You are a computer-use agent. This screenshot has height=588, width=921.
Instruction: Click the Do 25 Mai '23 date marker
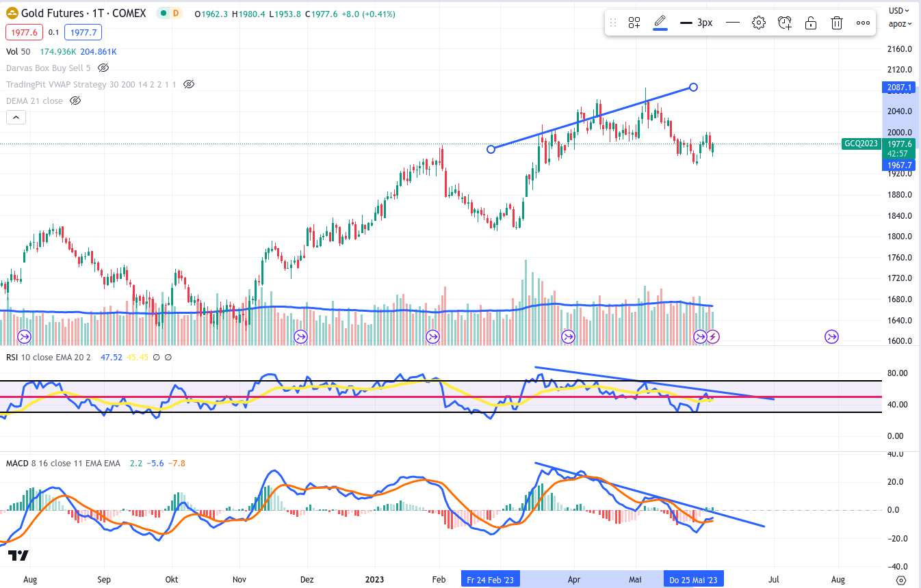click(x=693, y=578)
